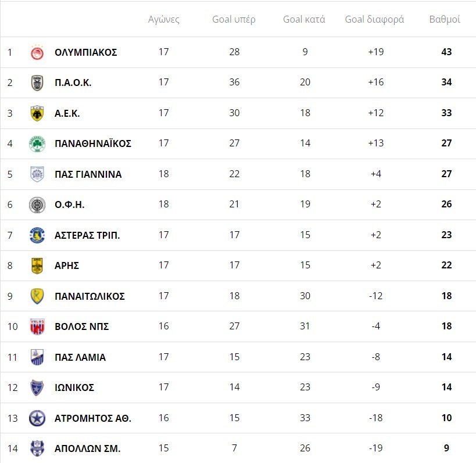Click the Asteras Tripolis team logo
The image size is (476, 463).
pos(37,235)
